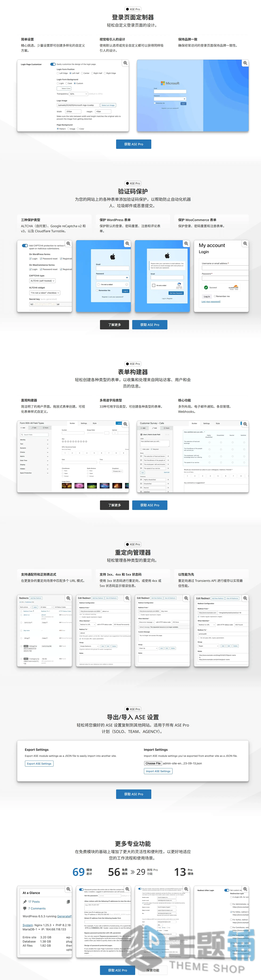Image resolution: width=261 pixels, height=980 pixels.
Task: Select the Center form position radio
Action: click(82, 73)
